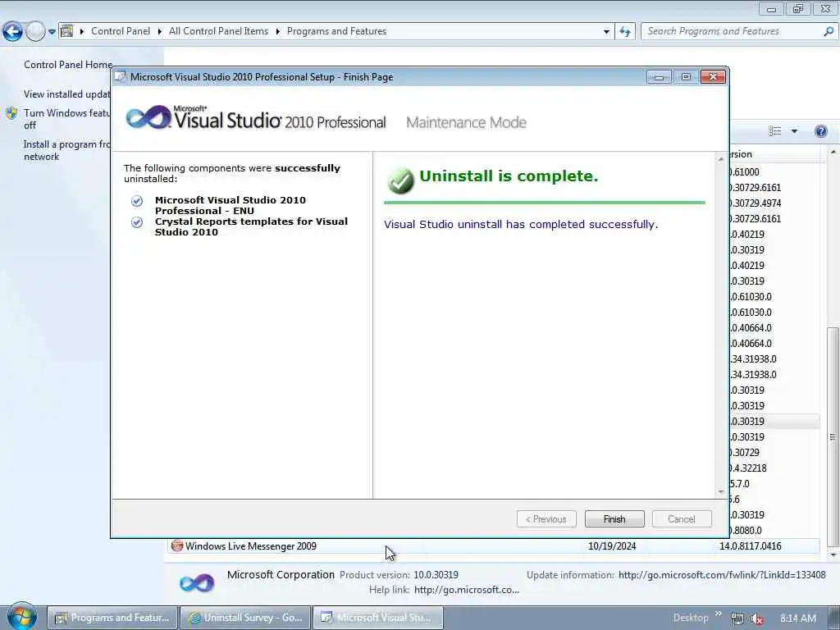Viewport: 840px width, 630px height.
Task: Open Install a program from network link
Action: pos(66,151)
